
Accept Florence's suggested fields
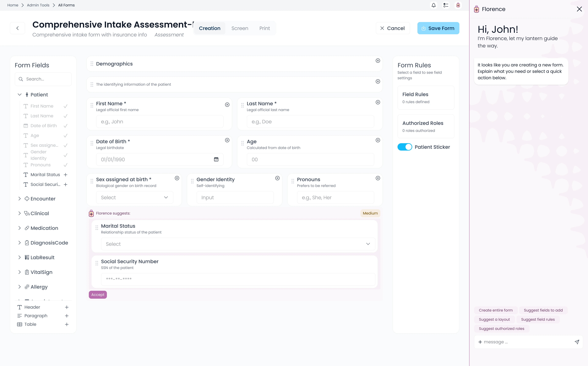point(98,295)
